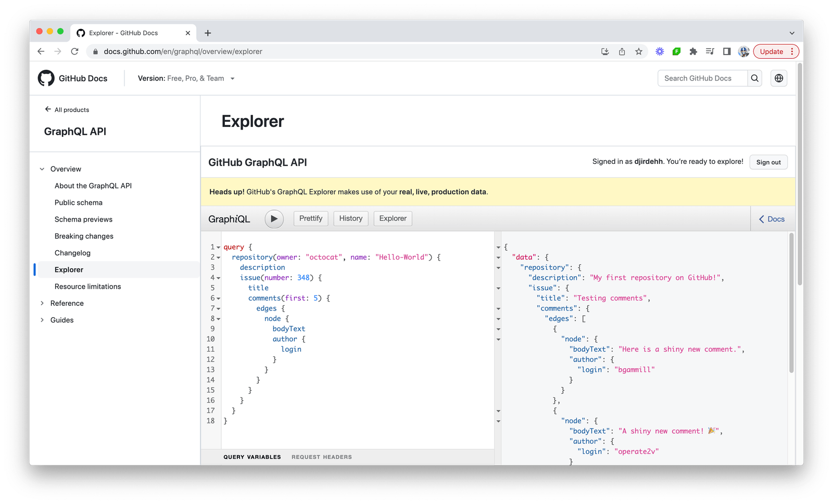
Task: Click the GraphQL API sidebar heading
Action: click(75, 132)
